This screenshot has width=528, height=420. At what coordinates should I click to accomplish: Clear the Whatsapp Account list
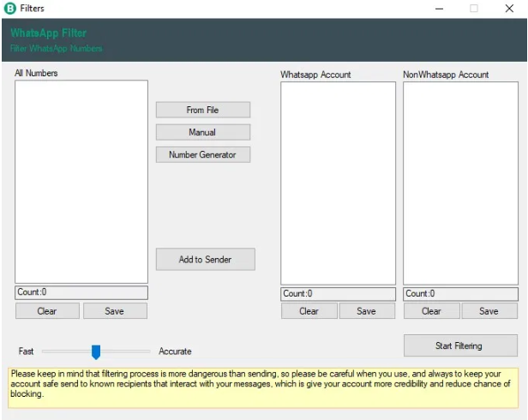[x=309, y=311]
